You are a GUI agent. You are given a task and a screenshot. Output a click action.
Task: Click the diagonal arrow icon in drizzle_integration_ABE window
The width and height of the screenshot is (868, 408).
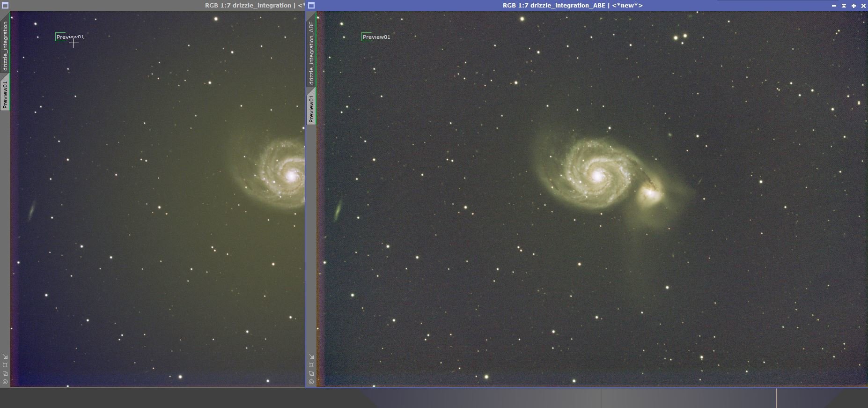click(x=311, y=357)
